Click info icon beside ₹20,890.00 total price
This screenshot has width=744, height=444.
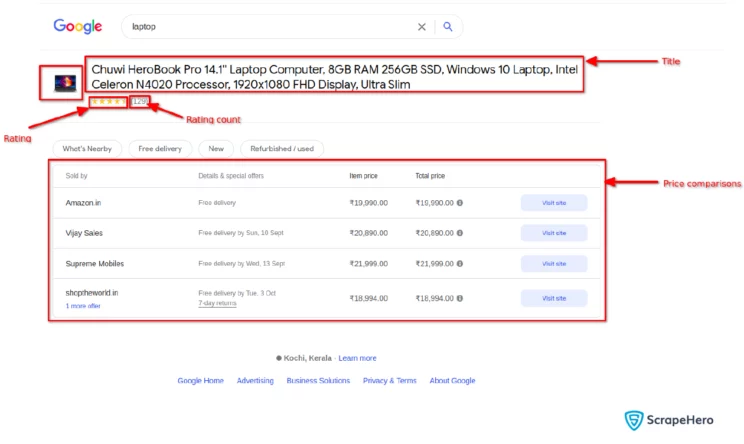pos(460,233)
